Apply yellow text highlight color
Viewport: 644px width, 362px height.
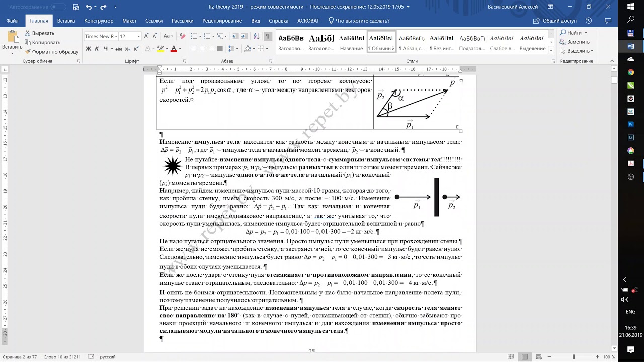click(160, 49)
